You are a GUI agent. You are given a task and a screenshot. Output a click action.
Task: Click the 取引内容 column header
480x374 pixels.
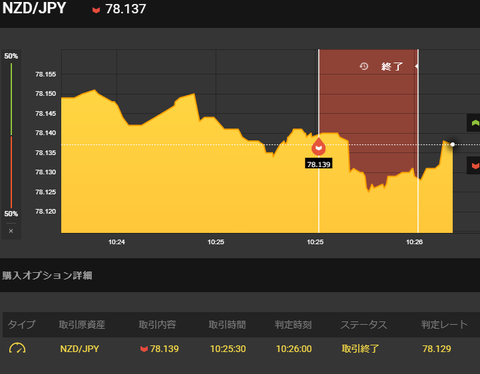157,324
